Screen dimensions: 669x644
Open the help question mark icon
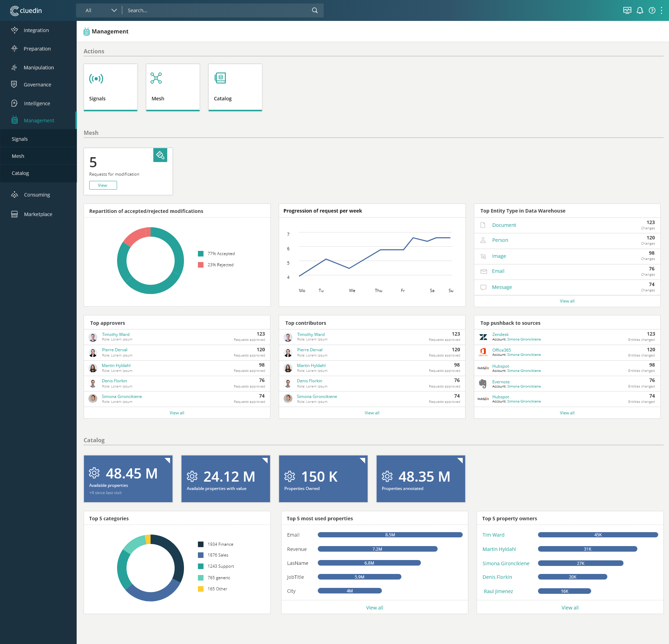tap(652, 10)
